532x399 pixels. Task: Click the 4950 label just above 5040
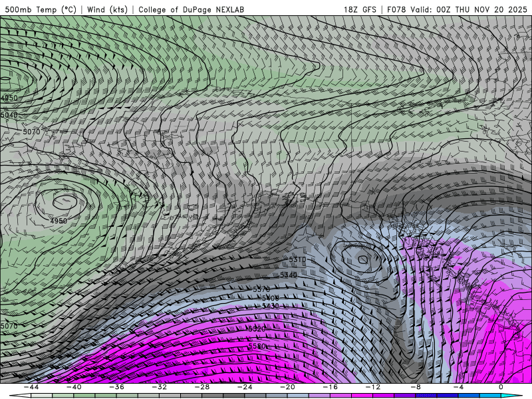(x=9, y=98)
